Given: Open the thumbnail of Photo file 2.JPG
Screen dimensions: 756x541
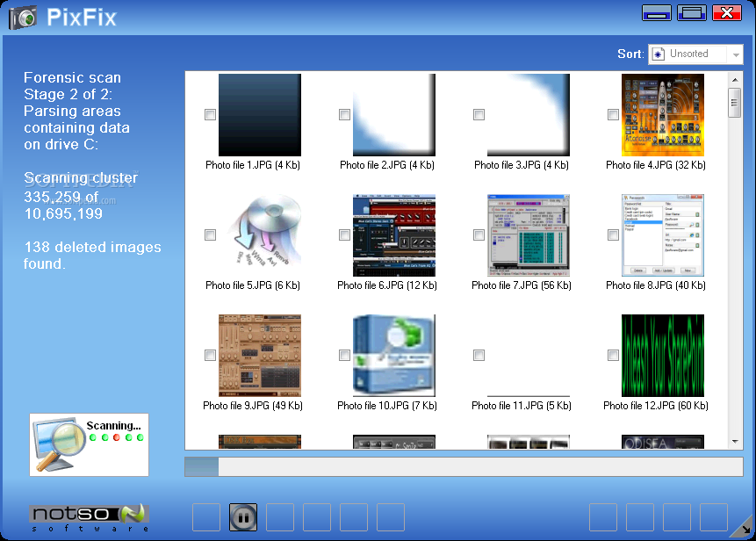Looking at the screenshot, I should [x=394, y=115].
